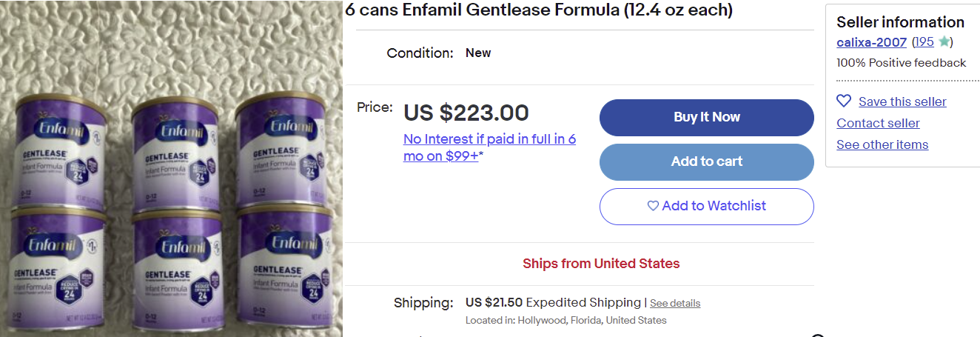The image size is (980, 337).
Task: Click the US $21.50 Expedited Shipping text
Action: tap(553, 302)
